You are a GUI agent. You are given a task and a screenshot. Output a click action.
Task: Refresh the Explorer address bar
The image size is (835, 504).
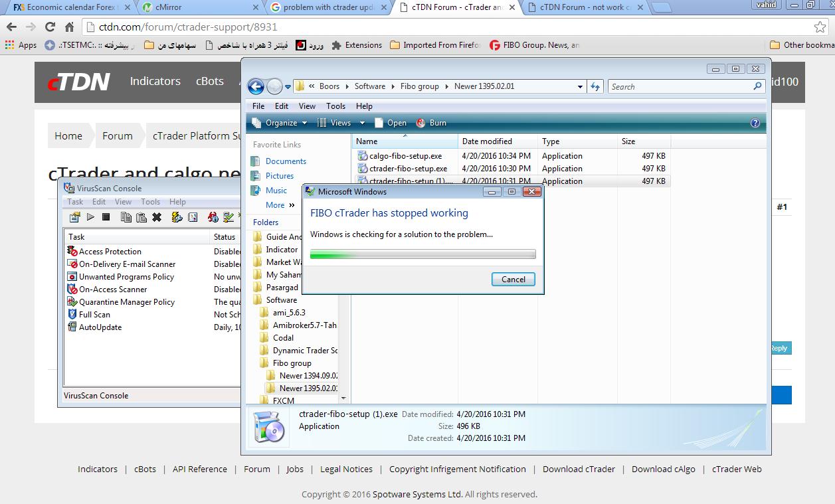pos(595,86)
